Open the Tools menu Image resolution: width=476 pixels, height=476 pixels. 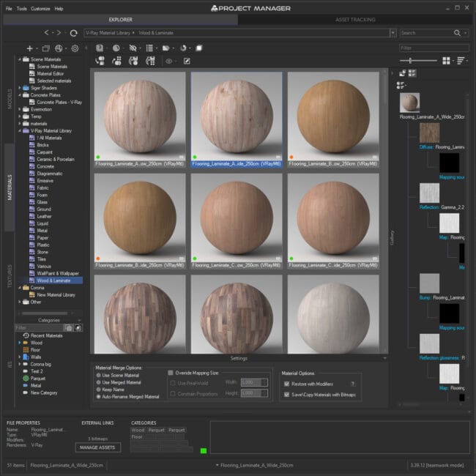click(x=21, y=9)
